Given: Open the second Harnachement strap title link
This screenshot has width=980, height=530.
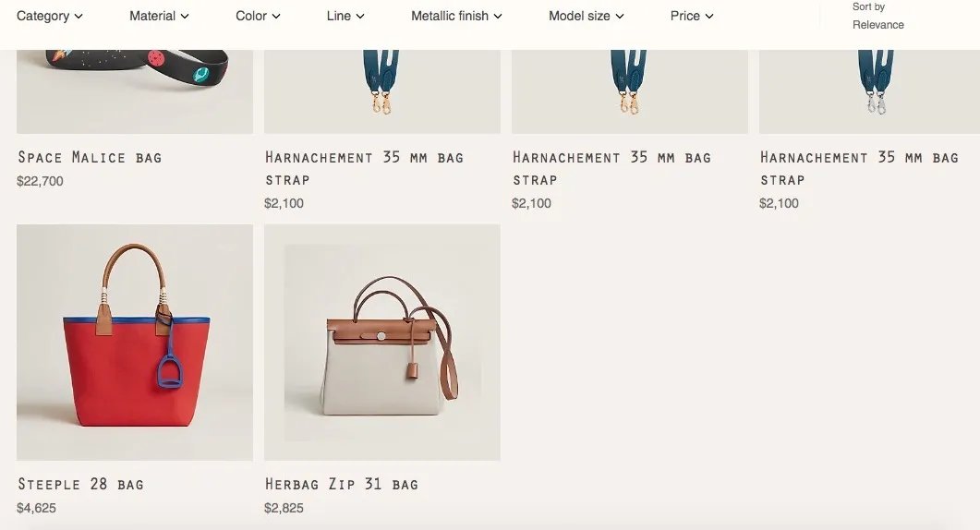Looking at the screenshot, I should (611, 168).
